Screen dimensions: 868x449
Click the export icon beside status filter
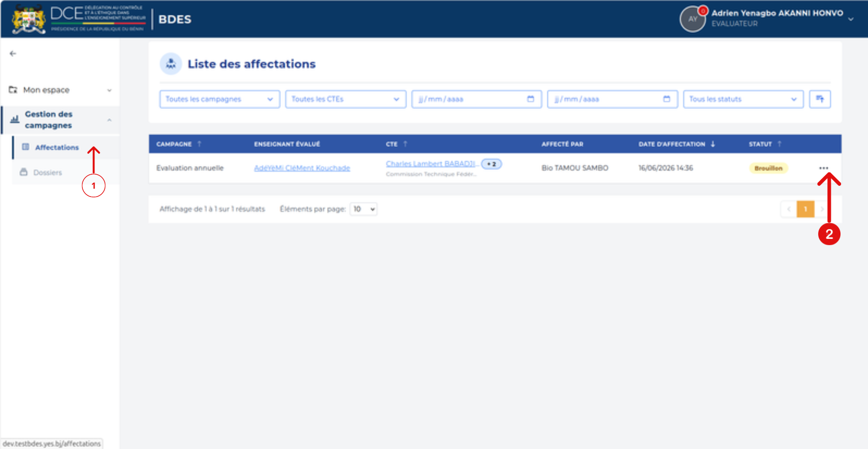click(820, 99)
